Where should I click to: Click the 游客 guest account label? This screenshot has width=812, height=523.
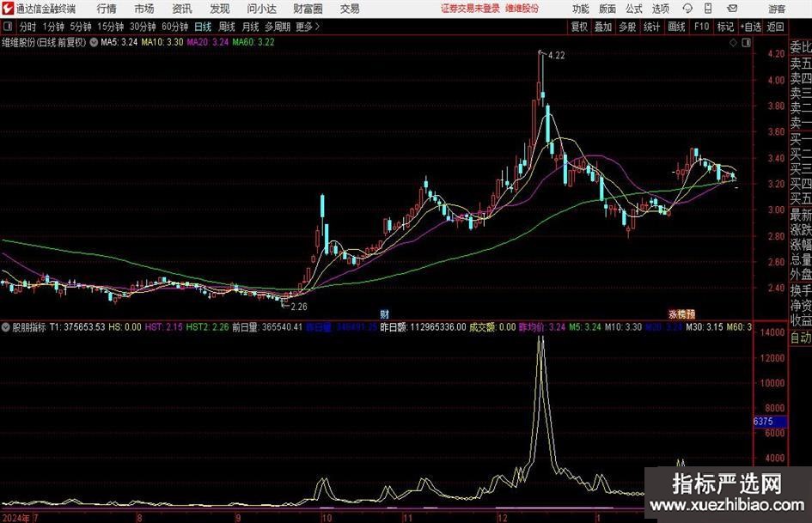[x=777, y=9]
